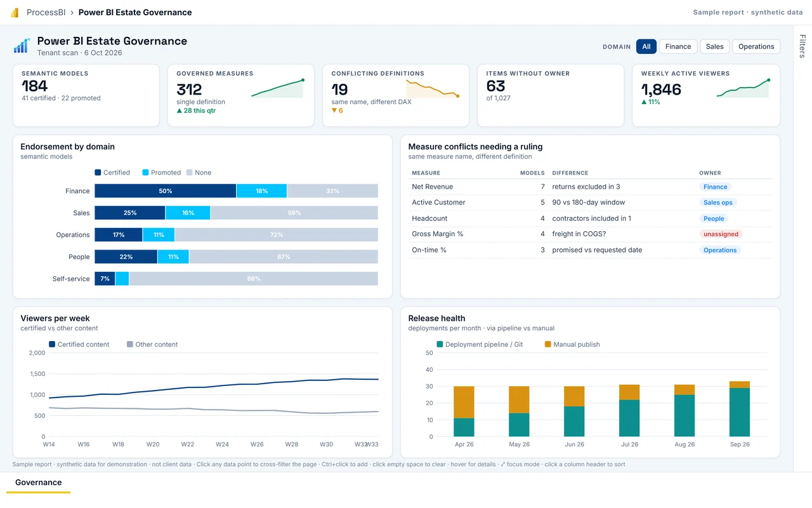Open the ProcessBI breadcrumb link

pos(48,12)
